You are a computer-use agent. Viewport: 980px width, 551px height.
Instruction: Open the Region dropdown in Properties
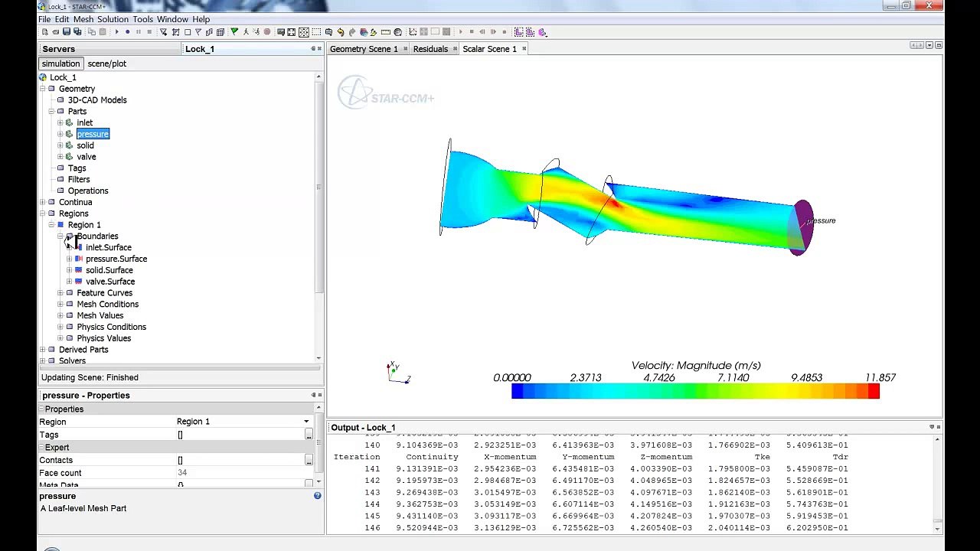(306, 422)
